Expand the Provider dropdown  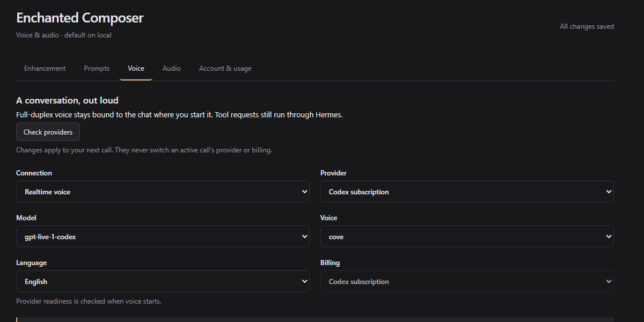click(467, 192)
